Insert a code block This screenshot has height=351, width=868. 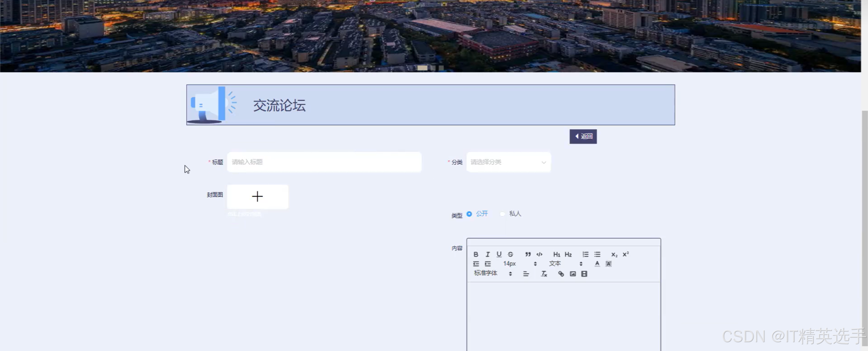click(539, 254)
